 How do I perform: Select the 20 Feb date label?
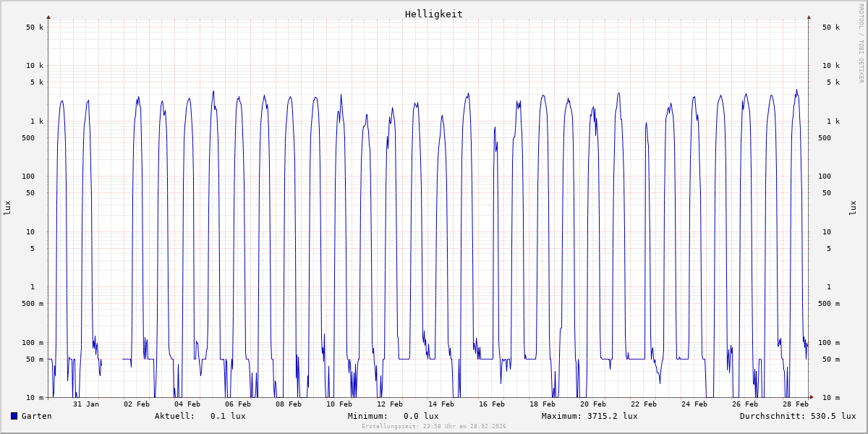[x=593, y=404]
